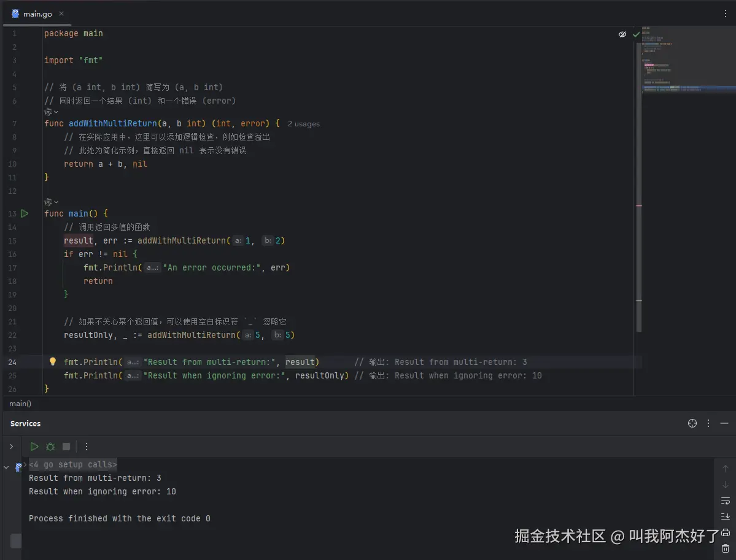Open AI actions dropdown above func main
736x560 pixels.
click(x=51, y=202)
